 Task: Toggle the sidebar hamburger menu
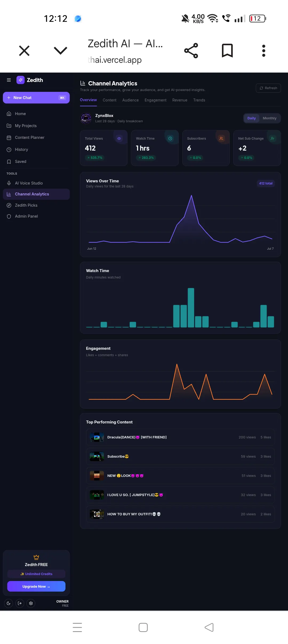tap(9, 80)
